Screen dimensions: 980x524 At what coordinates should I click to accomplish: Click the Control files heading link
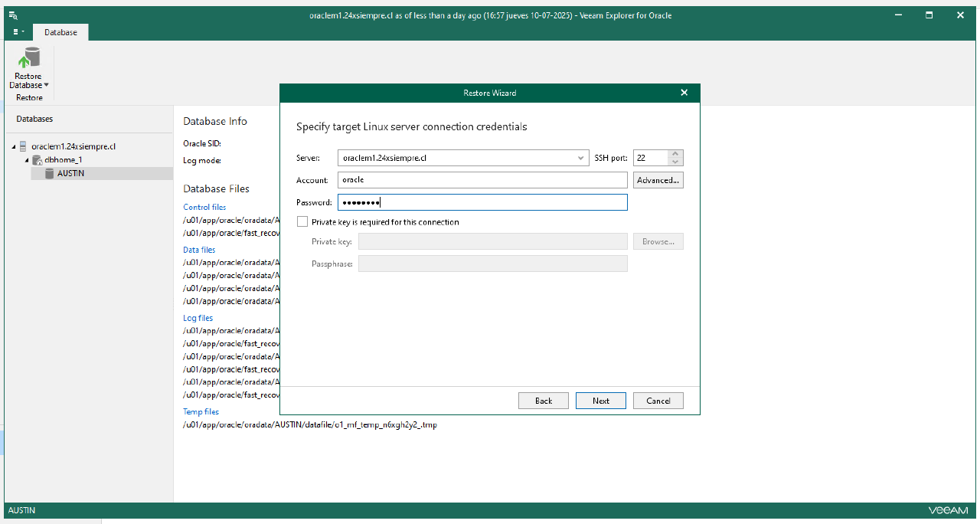(204, 207)
